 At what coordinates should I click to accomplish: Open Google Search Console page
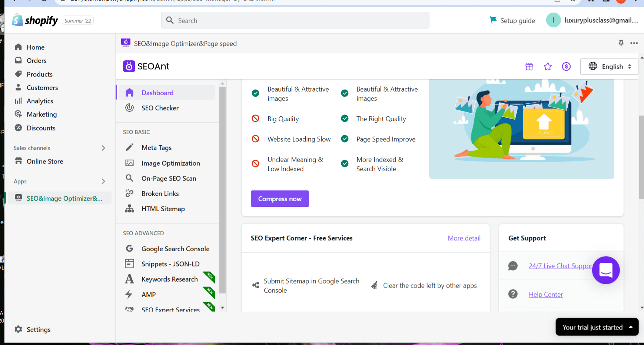pyautogui.click(x=175, y=249)
